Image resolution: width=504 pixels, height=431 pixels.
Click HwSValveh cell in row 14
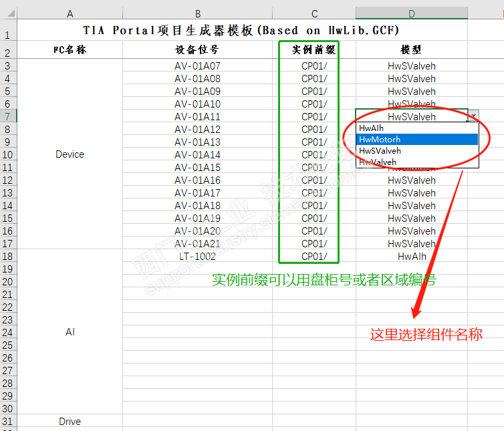coord(412,205)
